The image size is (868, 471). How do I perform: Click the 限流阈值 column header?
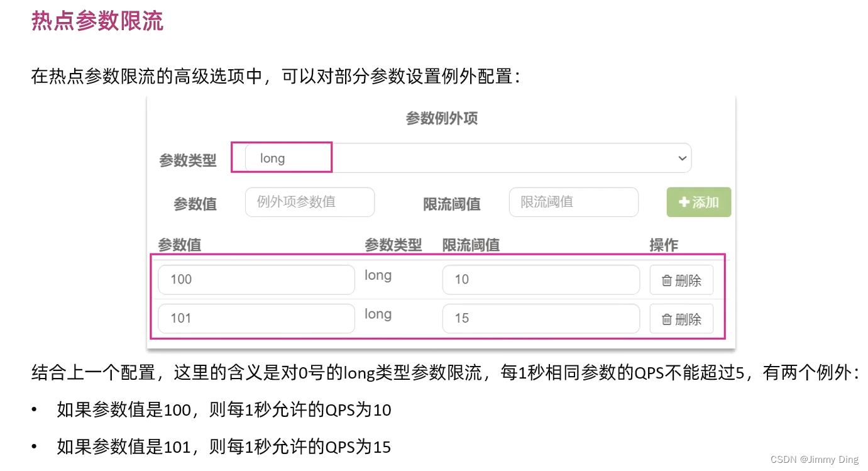pos(471,245)
